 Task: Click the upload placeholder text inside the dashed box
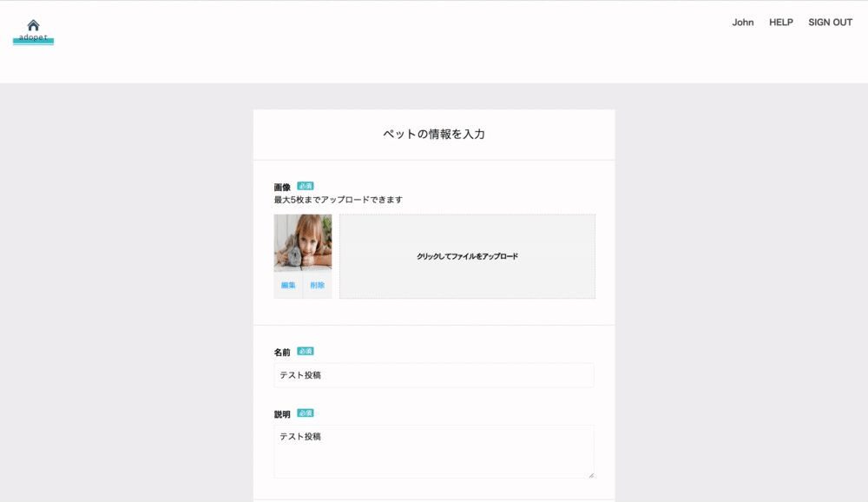pos(467,255)
